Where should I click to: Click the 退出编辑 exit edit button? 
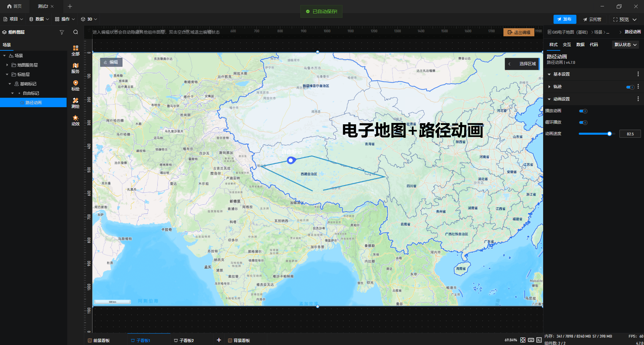pyautogui.click(x=519, y=32)
